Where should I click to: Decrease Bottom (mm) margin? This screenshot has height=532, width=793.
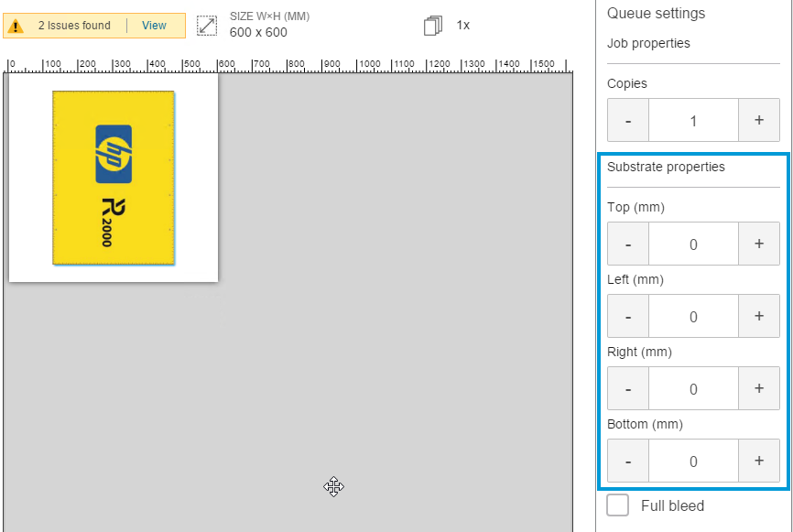coord(628,461)
